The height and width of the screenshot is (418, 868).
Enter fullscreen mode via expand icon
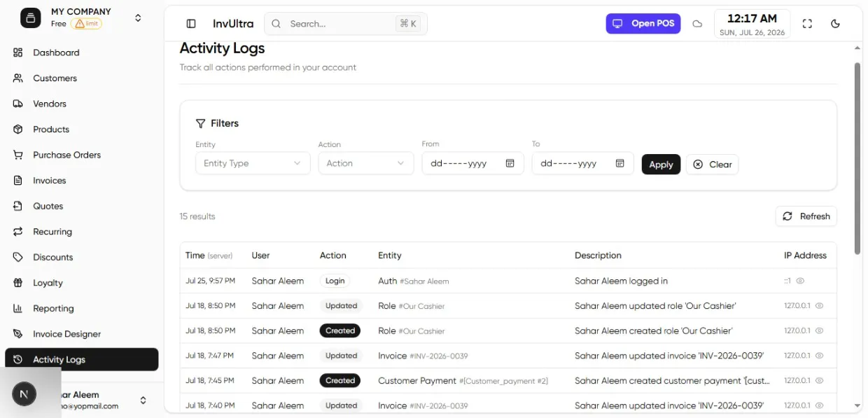pos(807,24)
